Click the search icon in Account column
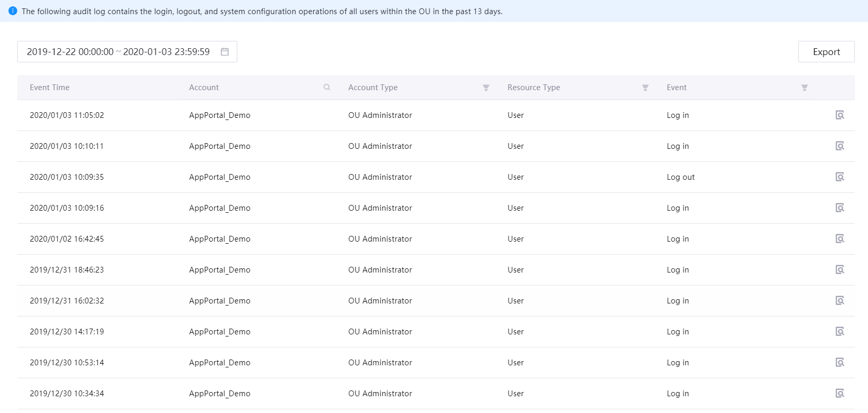Viewport: 868px width, 413px height. click(327, 88)
